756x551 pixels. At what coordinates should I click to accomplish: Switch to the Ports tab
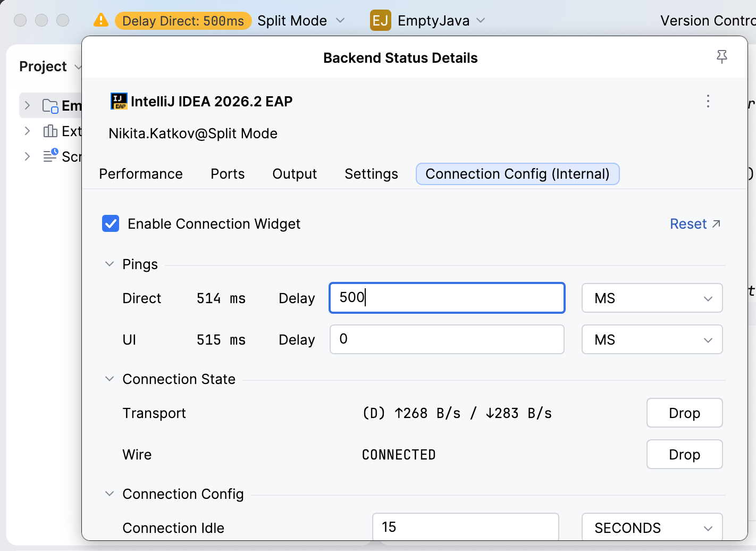pyautogui.click(x=227, y=174)
